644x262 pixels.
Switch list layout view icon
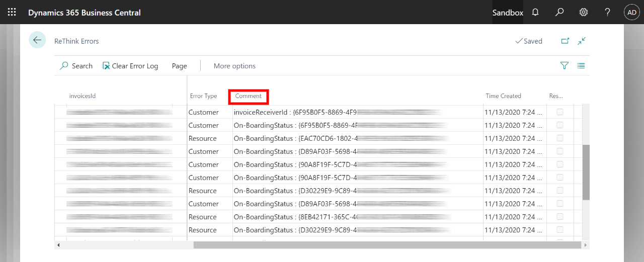click(581, 65)
